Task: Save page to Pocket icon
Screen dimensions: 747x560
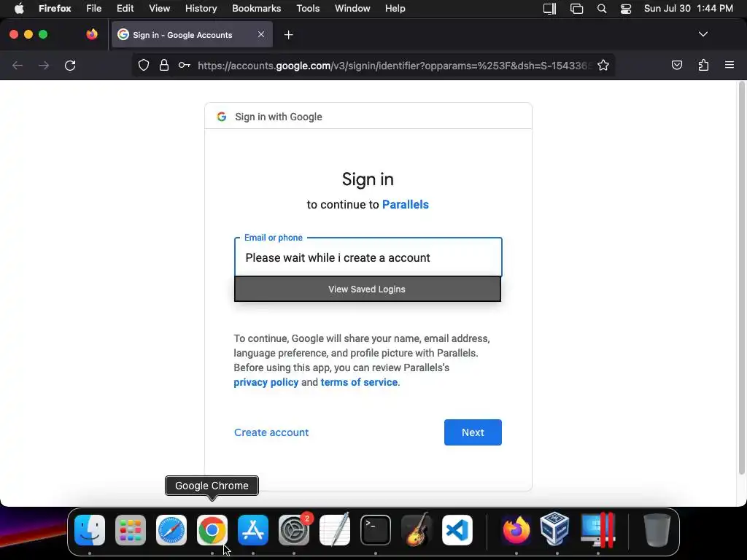Action: 676,65
